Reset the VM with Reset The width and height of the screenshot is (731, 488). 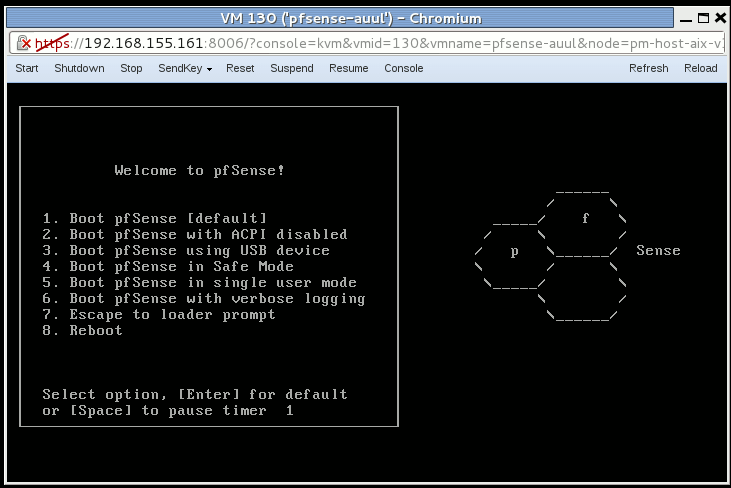pos(240,68)
